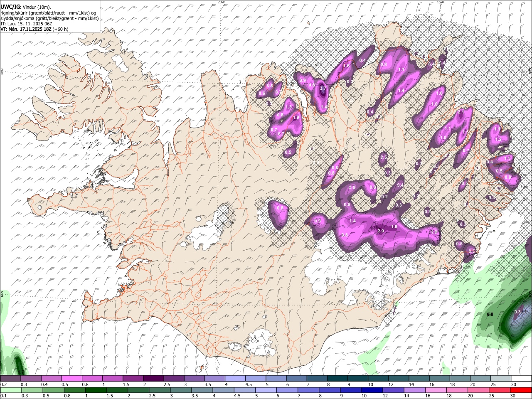Click the '15W' longitude label at the top
This screenshot has height=399, width=532.
(440, 2)
